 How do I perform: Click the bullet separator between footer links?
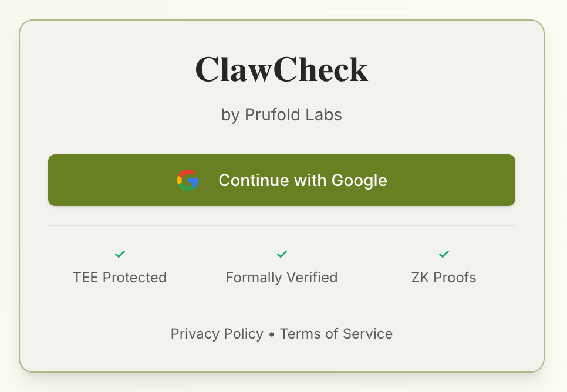pyautogui.click(x=272, y=334)
